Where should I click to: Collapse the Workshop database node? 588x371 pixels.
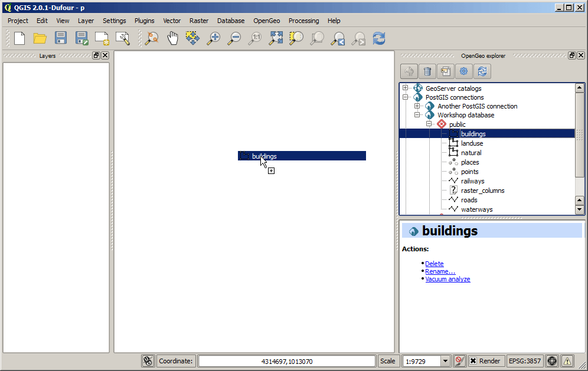417,114
